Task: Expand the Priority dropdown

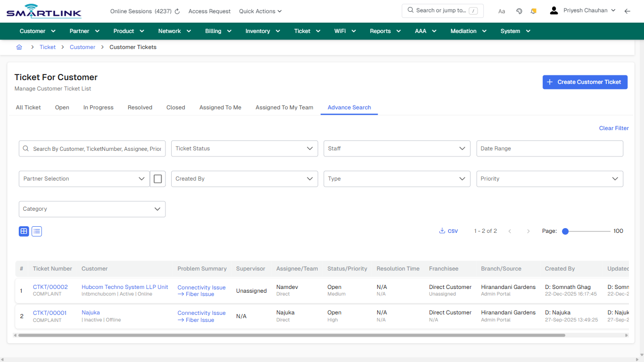Action: click(549, 179)
